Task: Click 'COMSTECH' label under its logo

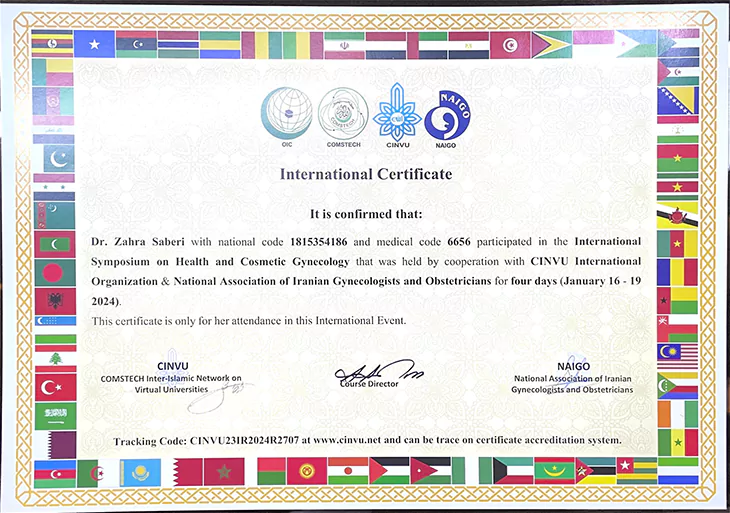Action: tap(344, 145)
